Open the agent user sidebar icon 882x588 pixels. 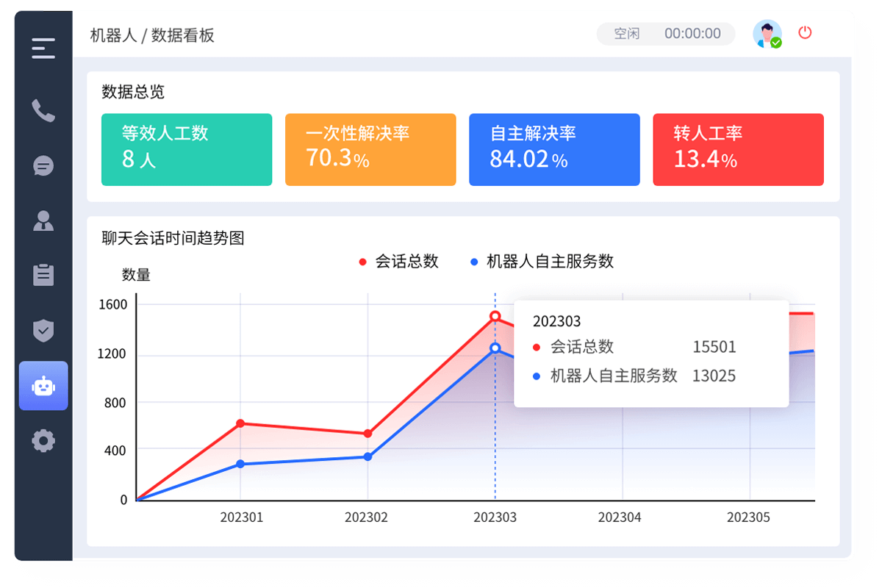43,220
